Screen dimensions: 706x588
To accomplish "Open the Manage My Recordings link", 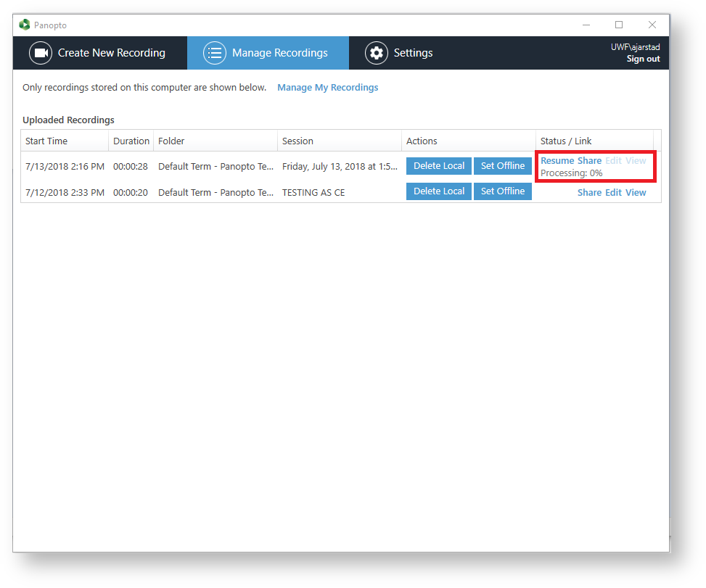I will (x=328, y=87).
